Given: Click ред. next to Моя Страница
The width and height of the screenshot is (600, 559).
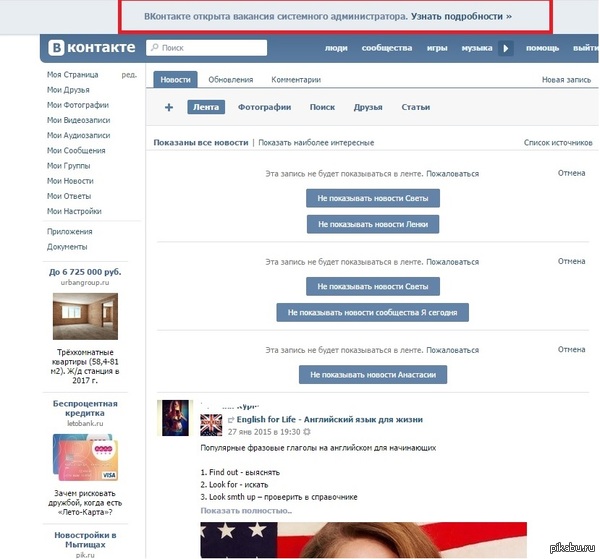Looking at the screenshot, I should pyautogui.click(x=129, y=75).
